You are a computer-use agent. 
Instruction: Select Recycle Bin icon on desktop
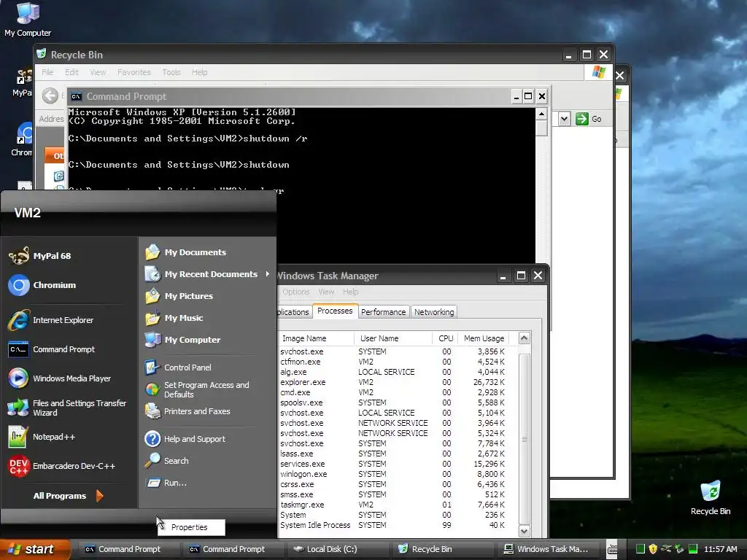711,498
